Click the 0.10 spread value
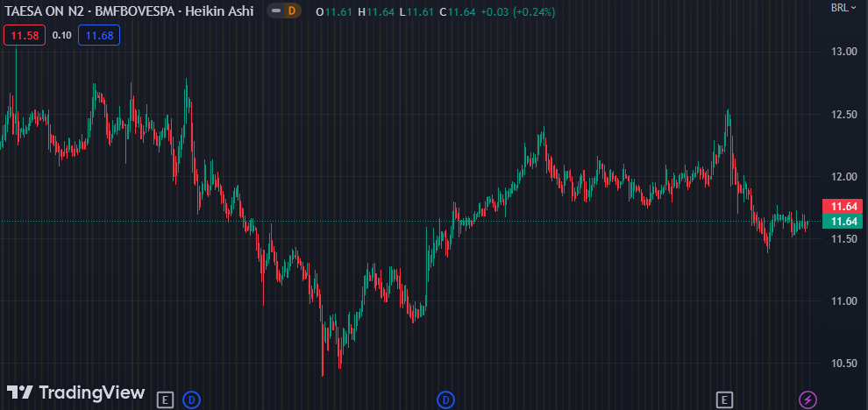868x410 pixels. [x=61, y=35]
